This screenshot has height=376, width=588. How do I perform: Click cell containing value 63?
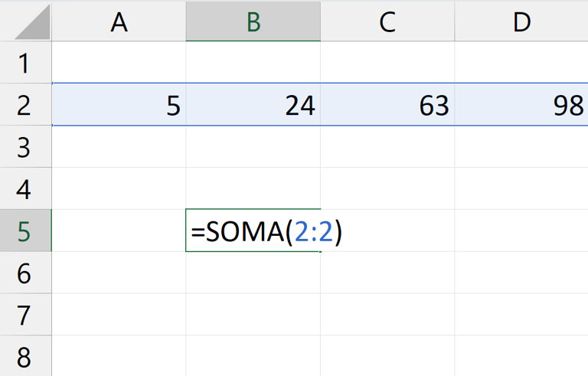[387, 105]
